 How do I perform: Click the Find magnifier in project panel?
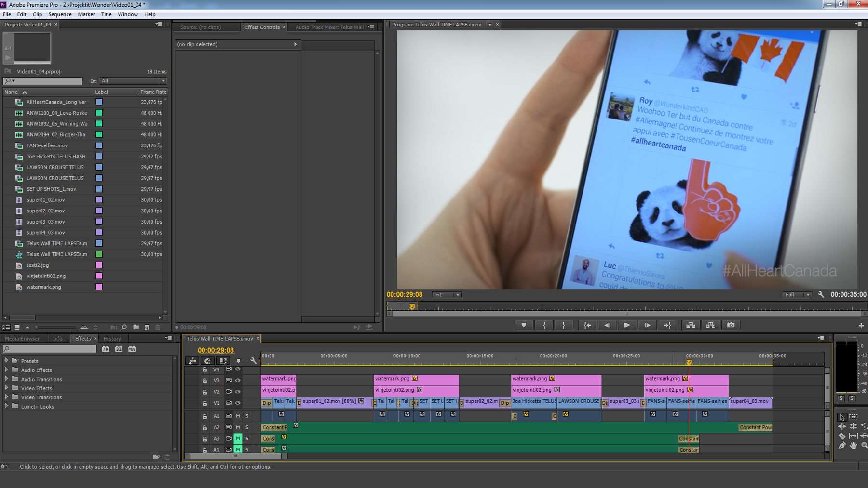124,327
